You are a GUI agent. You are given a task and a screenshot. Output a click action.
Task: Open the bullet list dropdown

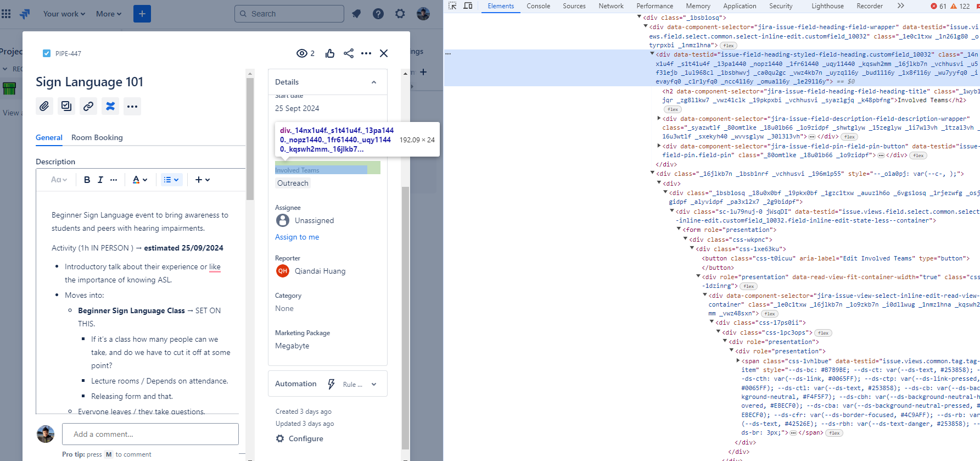172,180
